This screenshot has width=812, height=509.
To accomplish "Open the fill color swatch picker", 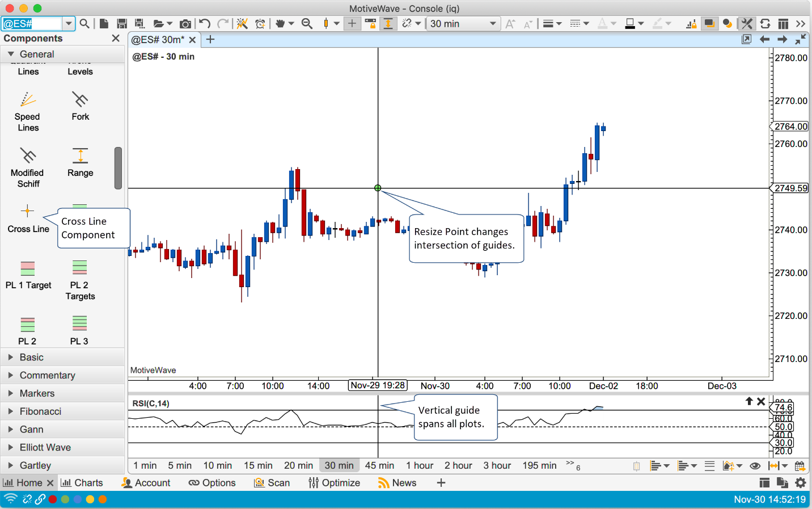I will coord(630,24).
